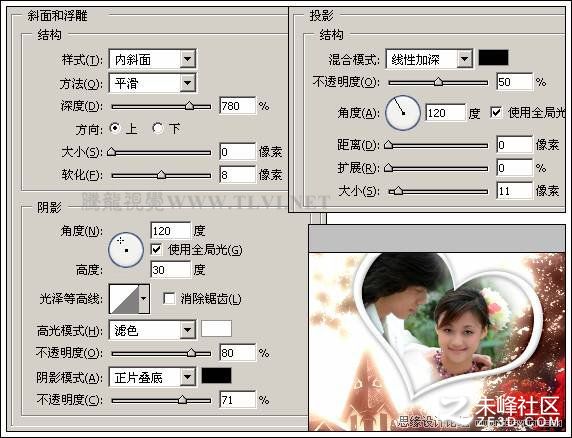Open the 样式 style dropdown (内斜面)
This screenshot has height=438, width=572.
[152, 59]
